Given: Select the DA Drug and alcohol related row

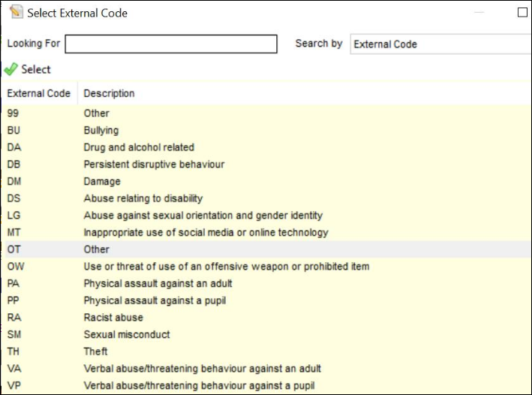Looking at the screenshot, I should pos(268,147).
